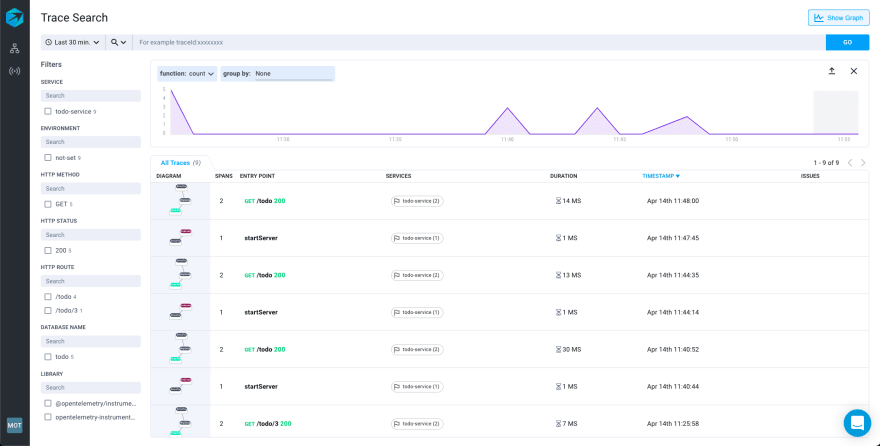Check the @opentelemetry/instrume... library filter
This screenshot has height=446, width=880.
coord(48,403)
